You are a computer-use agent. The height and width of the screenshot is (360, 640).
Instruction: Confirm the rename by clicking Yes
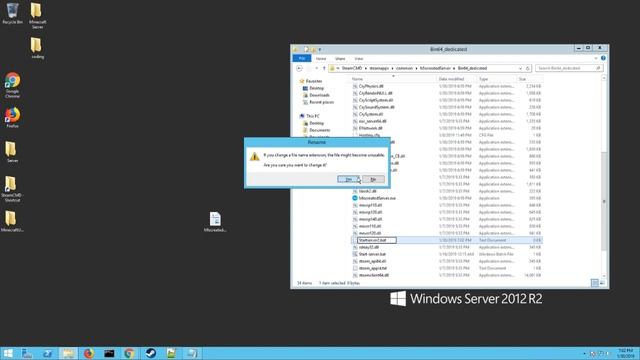pos(348,179)
